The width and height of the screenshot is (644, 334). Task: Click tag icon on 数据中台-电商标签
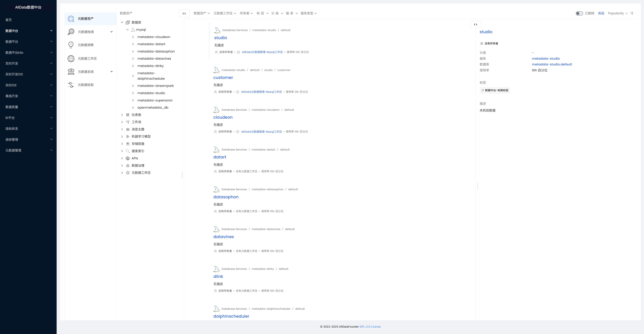(483, 90)
